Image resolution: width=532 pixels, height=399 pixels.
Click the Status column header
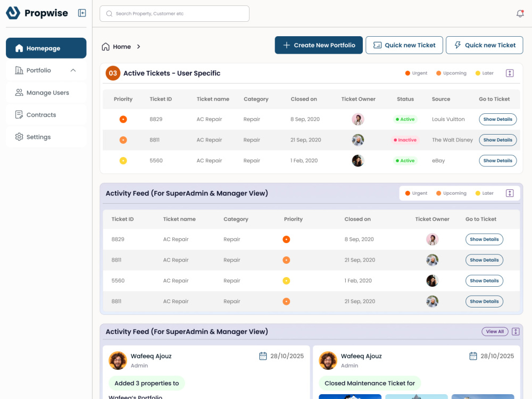(x=405, y=99)
